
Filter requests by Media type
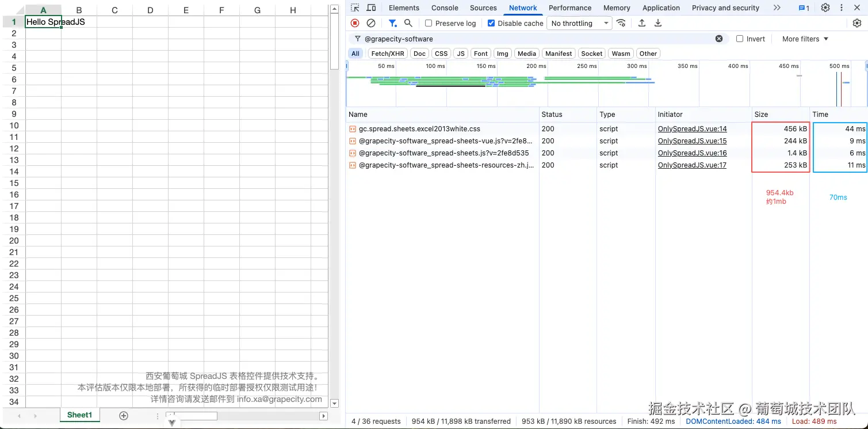click(x=527, y=54)
